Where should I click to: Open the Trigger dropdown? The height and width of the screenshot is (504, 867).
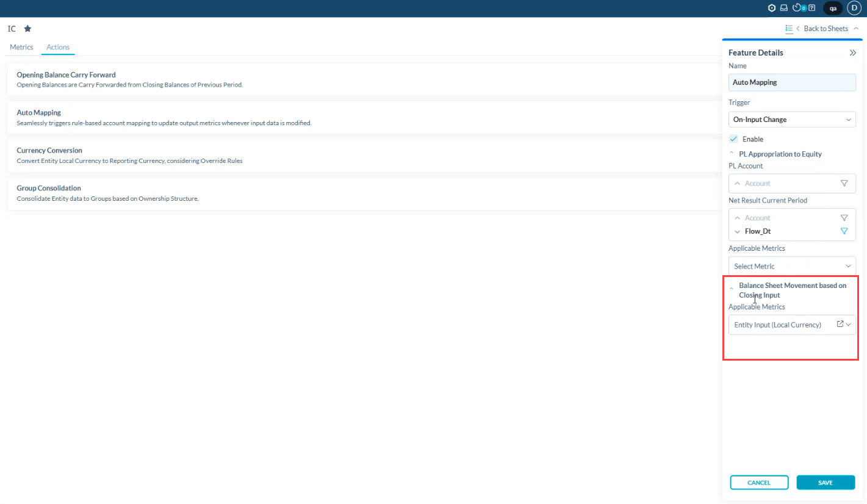click(x=792, y=120)
